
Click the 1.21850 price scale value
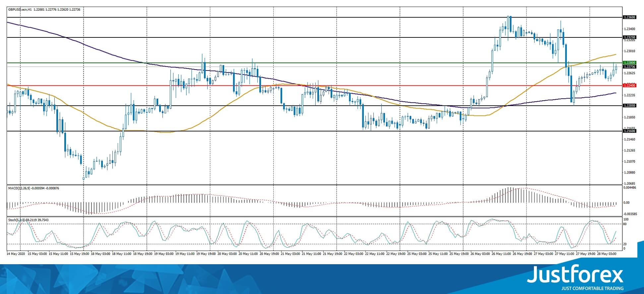pyautogui.click(x=629, y=118)
